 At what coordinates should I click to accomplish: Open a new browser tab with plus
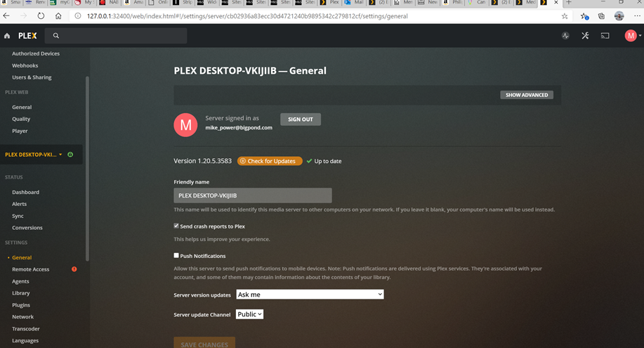(569, 3)
